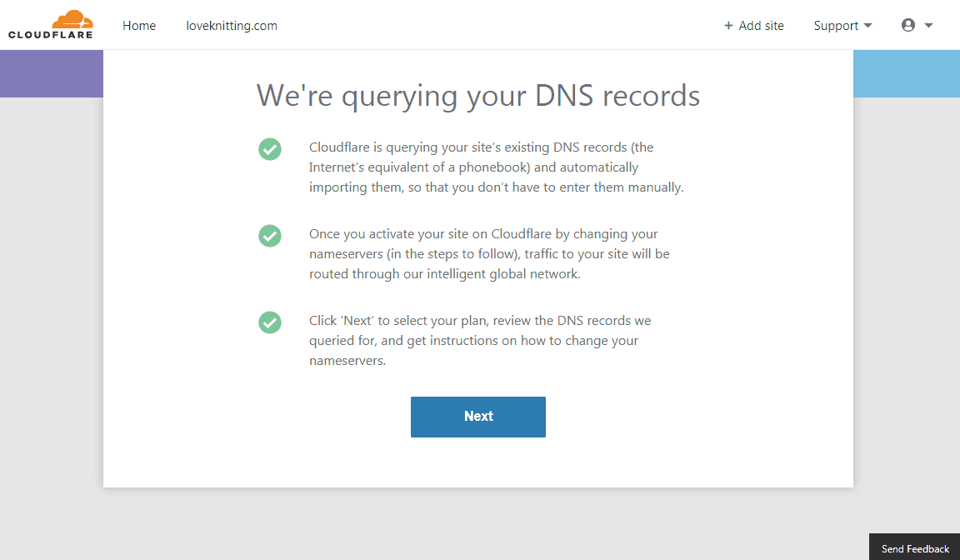Click the heading 'We're querying your DNS records'
This screenshot has width=960, height=560.
point(478,96)
